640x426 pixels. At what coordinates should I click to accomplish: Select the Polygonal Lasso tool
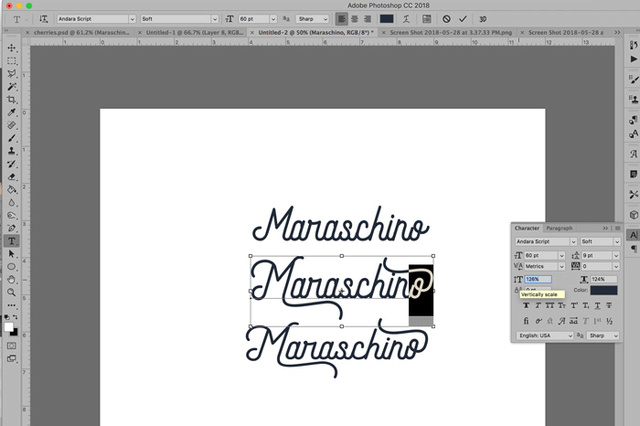11,73
